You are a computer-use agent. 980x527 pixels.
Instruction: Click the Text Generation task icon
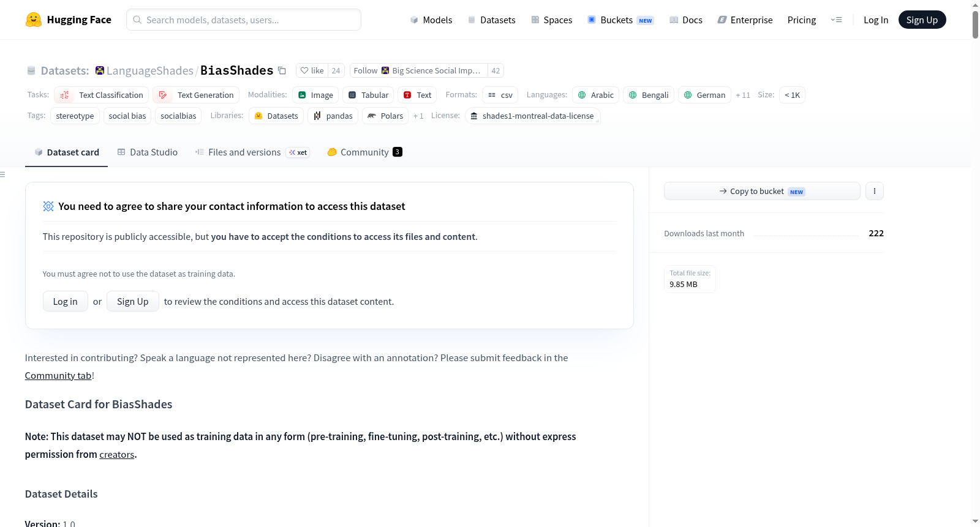point(163,95)
